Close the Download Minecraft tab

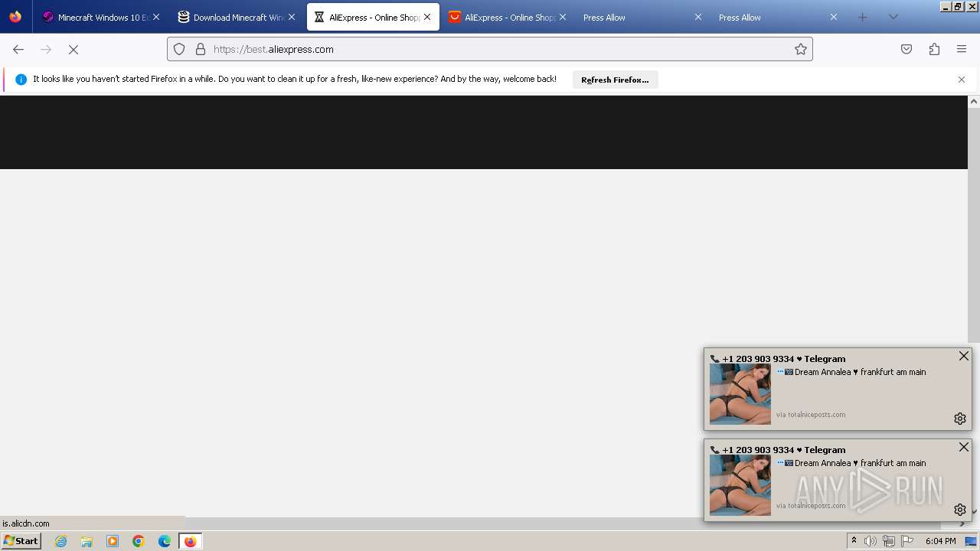click(x=292, y=17)
